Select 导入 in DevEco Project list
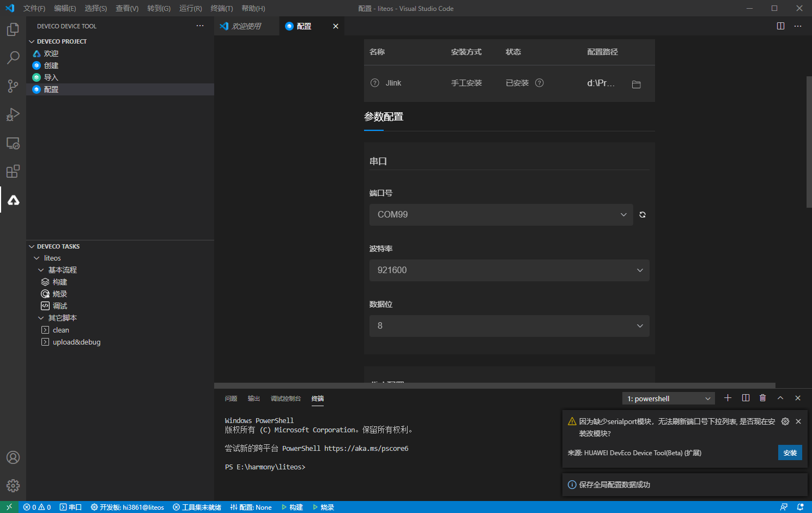The image size is (812, 513). (51, 77)
